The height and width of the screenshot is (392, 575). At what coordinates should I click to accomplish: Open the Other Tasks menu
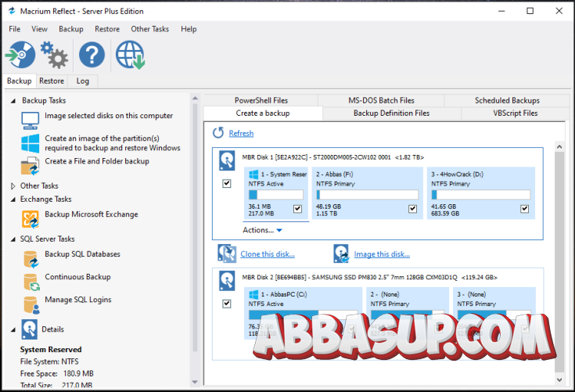pyautogui.click(x=149, y=29)
